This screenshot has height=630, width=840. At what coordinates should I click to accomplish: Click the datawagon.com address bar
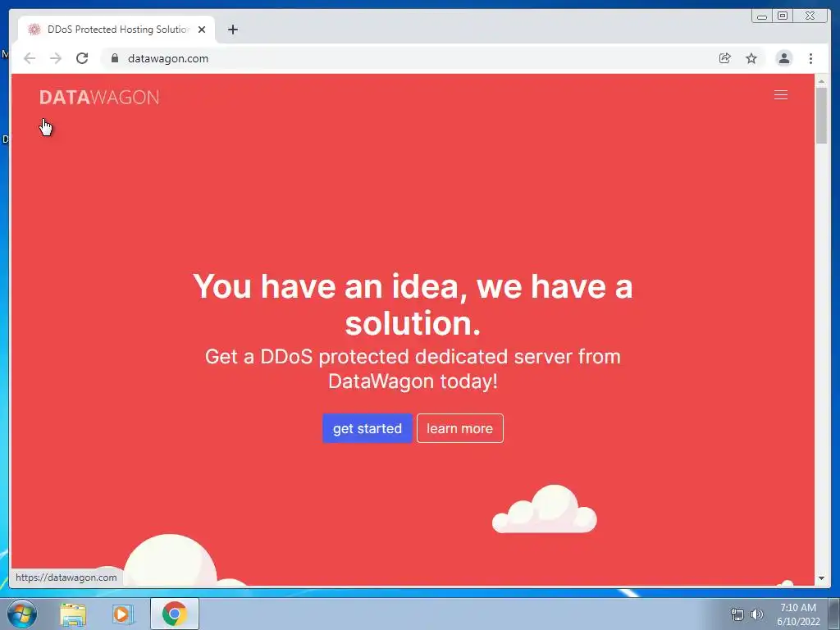tap(413, 58)
